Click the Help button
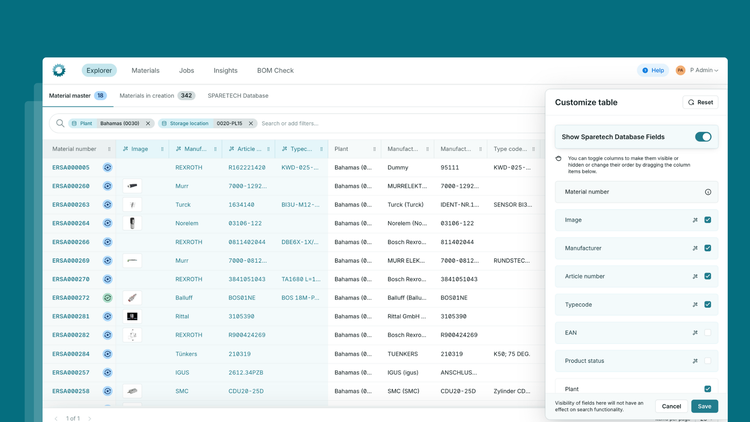This screenshot has width=750, height=422. pos(653,70)
